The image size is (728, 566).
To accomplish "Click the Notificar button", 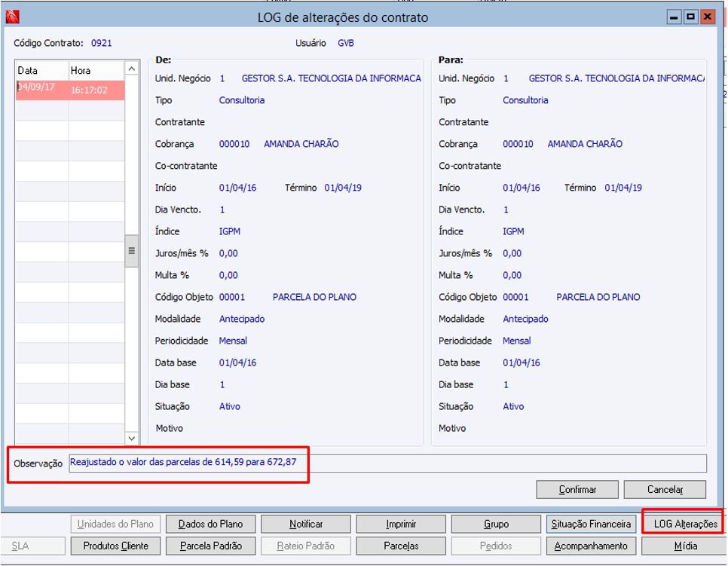I will (305, 524).
